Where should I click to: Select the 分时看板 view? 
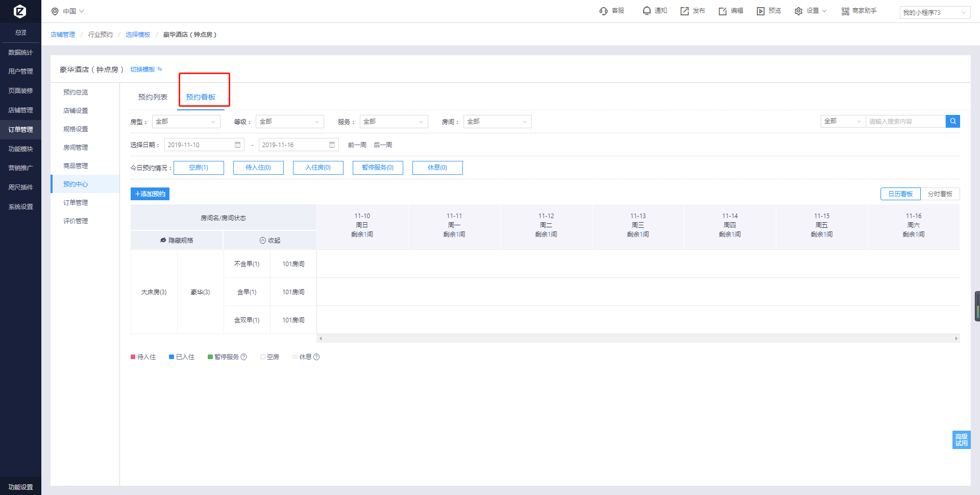(940, 194)
